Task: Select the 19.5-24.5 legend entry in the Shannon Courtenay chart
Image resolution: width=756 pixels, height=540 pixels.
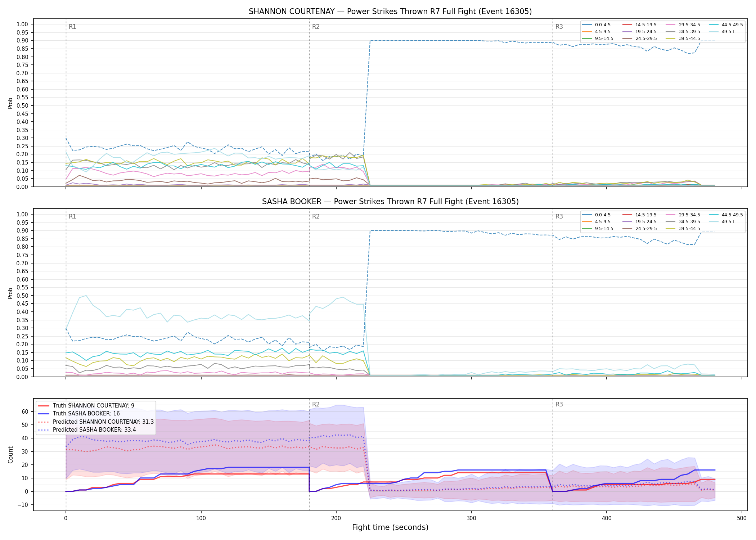Action: coord(640,32)
